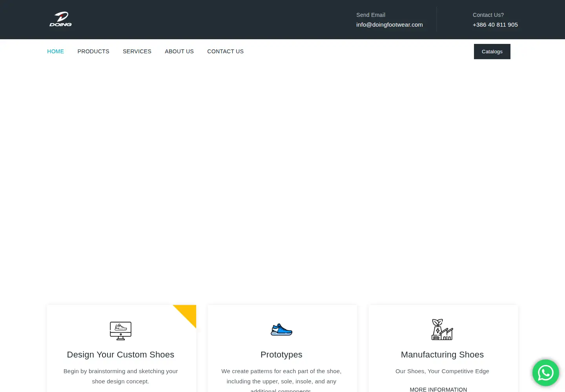Call the +386 40 811 905 phone number

[x=495, y=25]
